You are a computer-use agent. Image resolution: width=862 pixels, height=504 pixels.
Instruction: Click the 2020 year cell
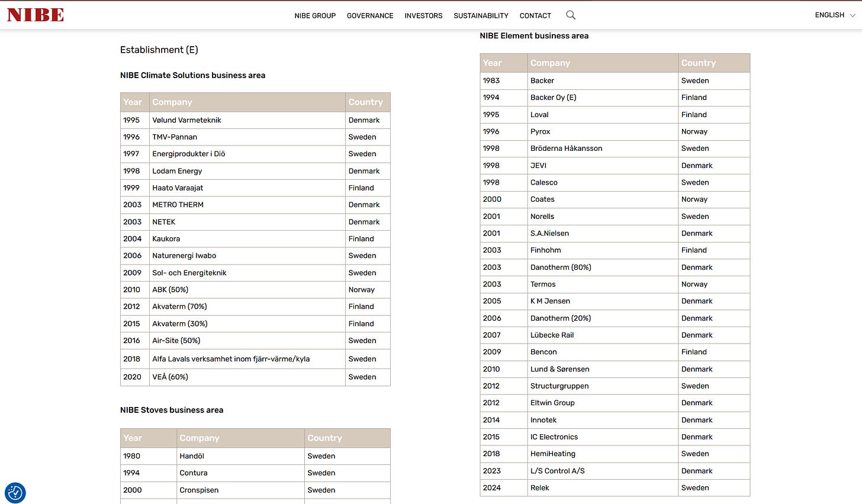[135, 377]
